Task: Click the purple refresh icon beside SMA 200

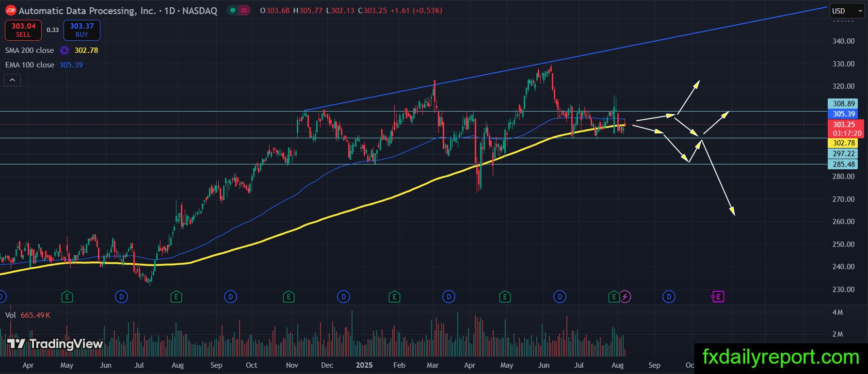Action: coord(64,50)
